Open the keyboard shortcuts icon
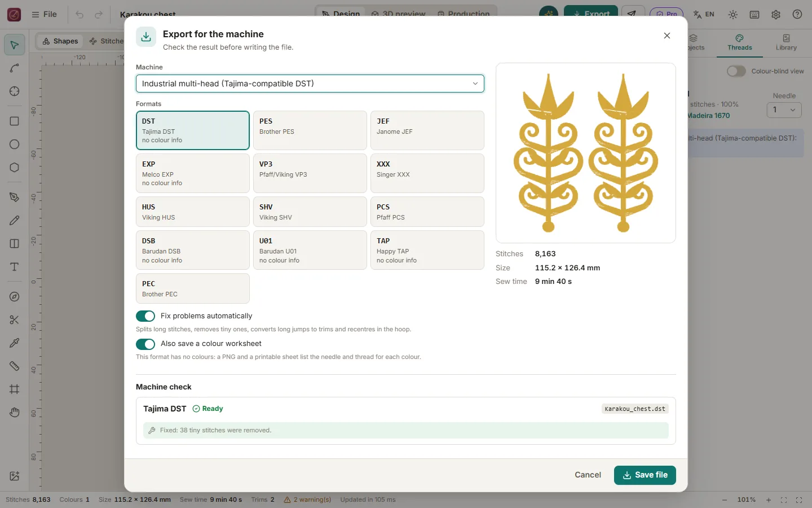Image resolution: width=812 pixels, height=508 pixels. click(754, 15)
